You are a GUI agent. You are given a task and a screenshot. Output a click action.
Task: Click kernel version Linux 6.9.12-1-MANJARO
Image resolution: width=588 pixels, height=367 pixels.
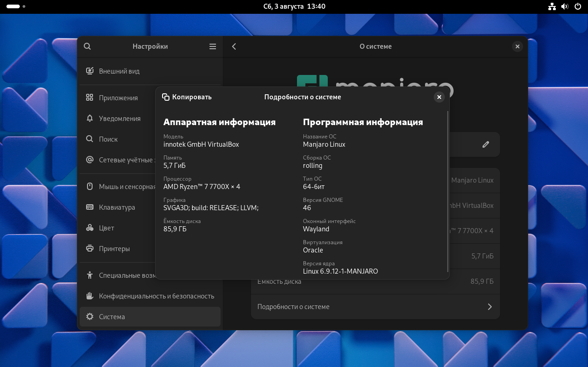click(340, 271)
